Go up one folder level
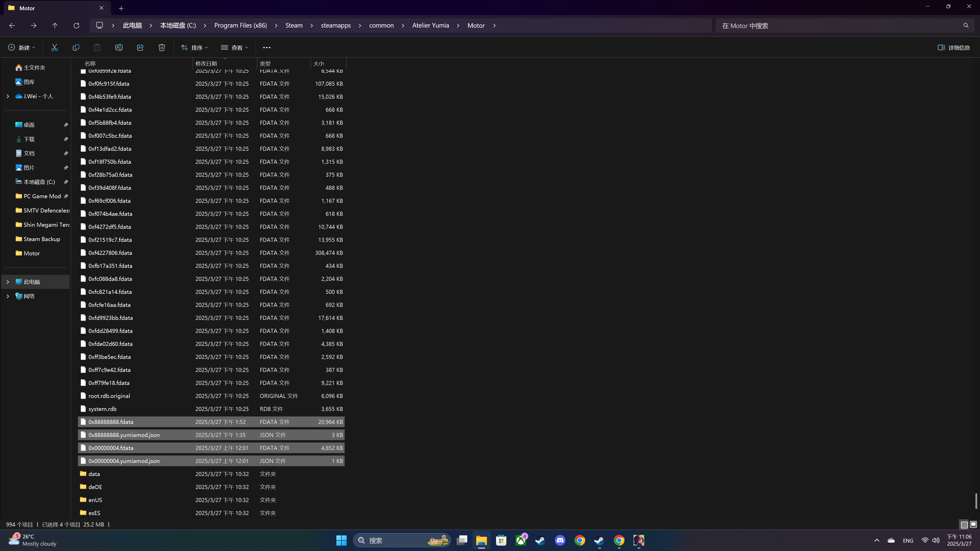The height and width of the screenshot is (551, 980). click(x=55, y=26)
